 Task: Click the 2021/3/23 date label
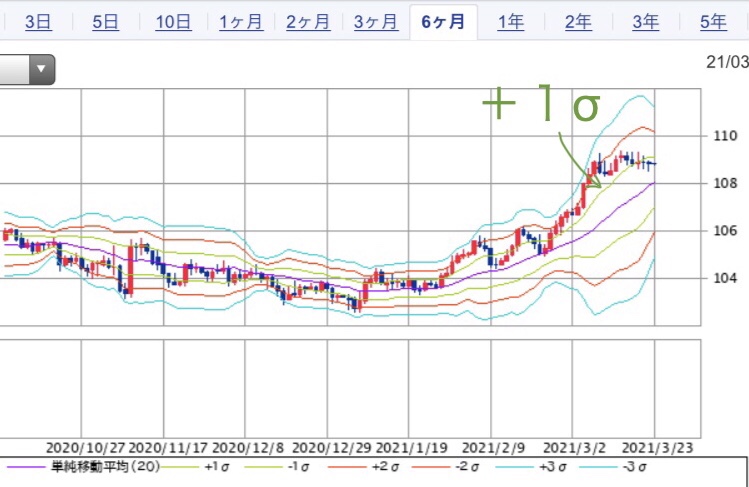pyautogui.click(x=657, y=448)
